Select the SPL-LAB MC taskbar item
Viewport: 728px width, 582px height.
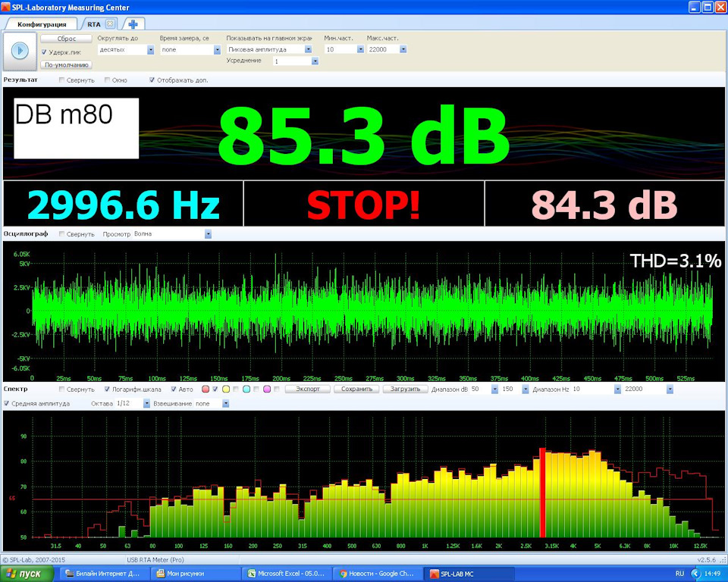click(x=468, y=574)
